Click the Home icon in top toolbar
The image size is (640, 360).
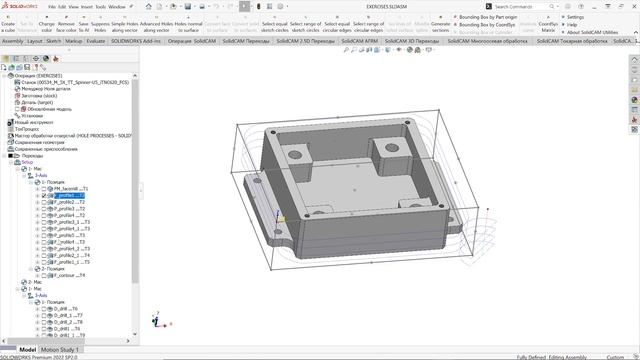click(x=149, y=7)
